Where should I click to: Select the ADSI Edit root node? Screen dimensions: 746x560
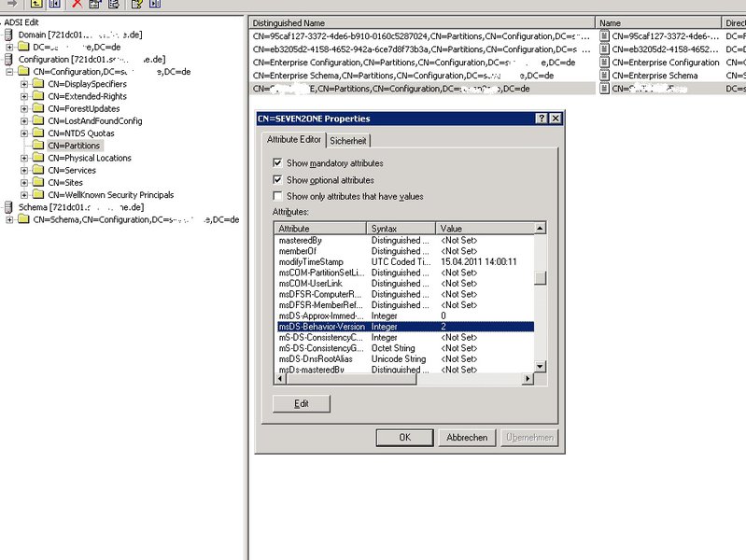(x=21, y=22)
